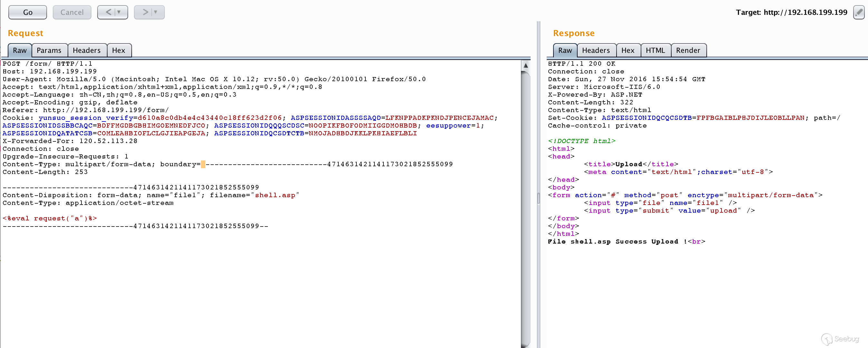Viewport: 868px width, 348px height.
Task: Click the back history arrow button
Action: [x=108, y=13]
